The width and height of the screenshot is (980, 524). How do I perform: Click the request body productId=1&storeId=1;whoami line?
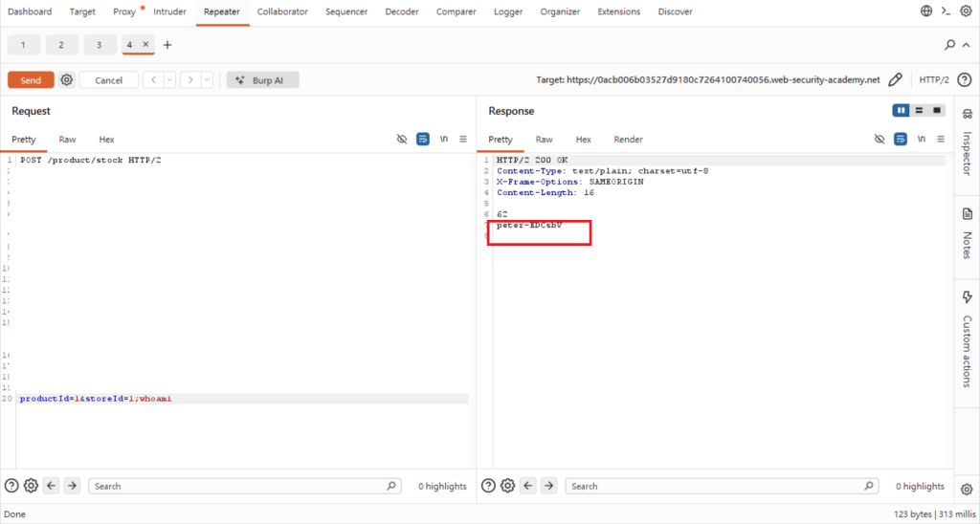coord(243,399)
